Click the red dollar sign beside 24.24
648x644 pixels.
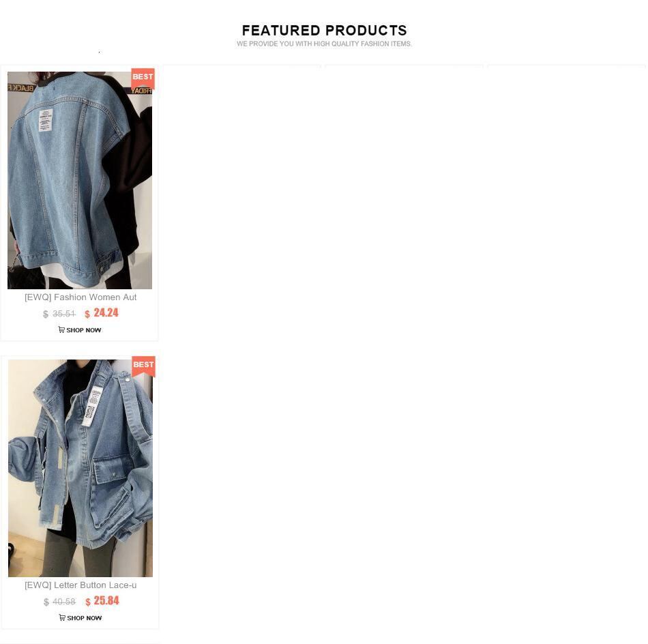pyautogui.click(x=87, y=314)
